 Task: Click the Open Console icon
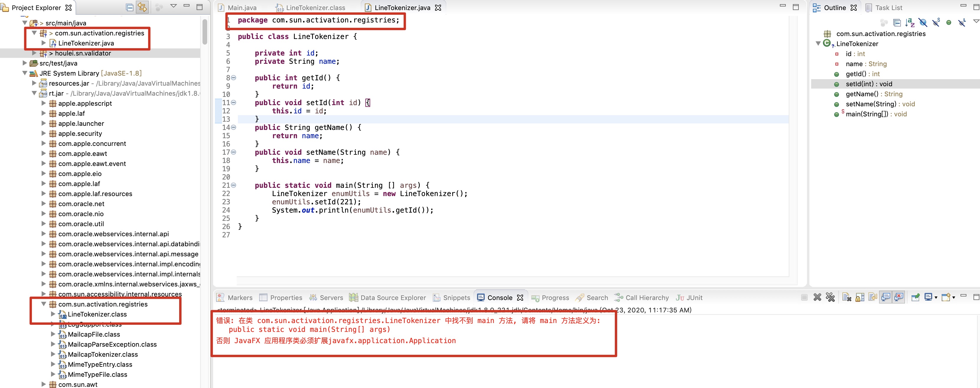946,297
